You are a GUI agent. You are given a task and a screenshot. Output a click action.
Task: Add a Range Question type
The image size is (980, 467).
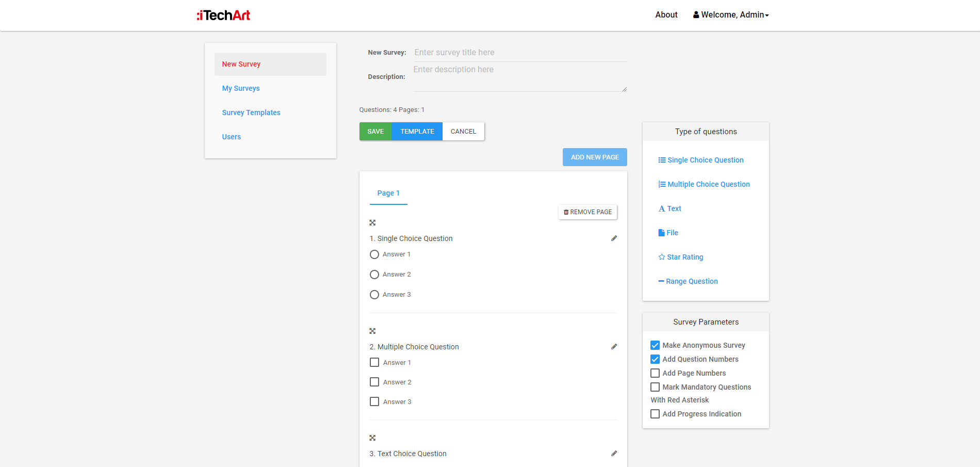click(691, 281)
